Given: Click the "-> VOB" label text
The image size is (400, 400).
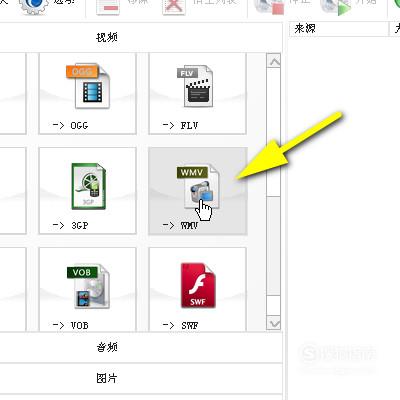Looking at the screenshot, I should click(70, 325).
